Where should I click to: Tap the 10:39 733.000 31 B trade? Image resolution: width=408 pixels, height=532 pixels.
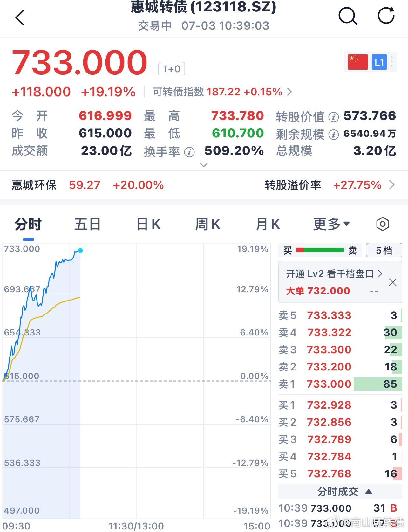pos(338,508)
